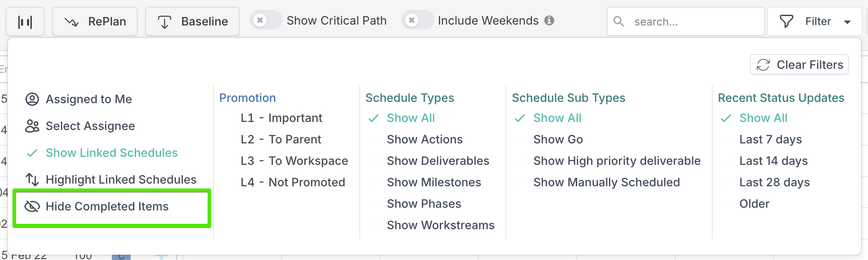Click the RePlan button
The image size is (868, 260).
coord(95,21)
